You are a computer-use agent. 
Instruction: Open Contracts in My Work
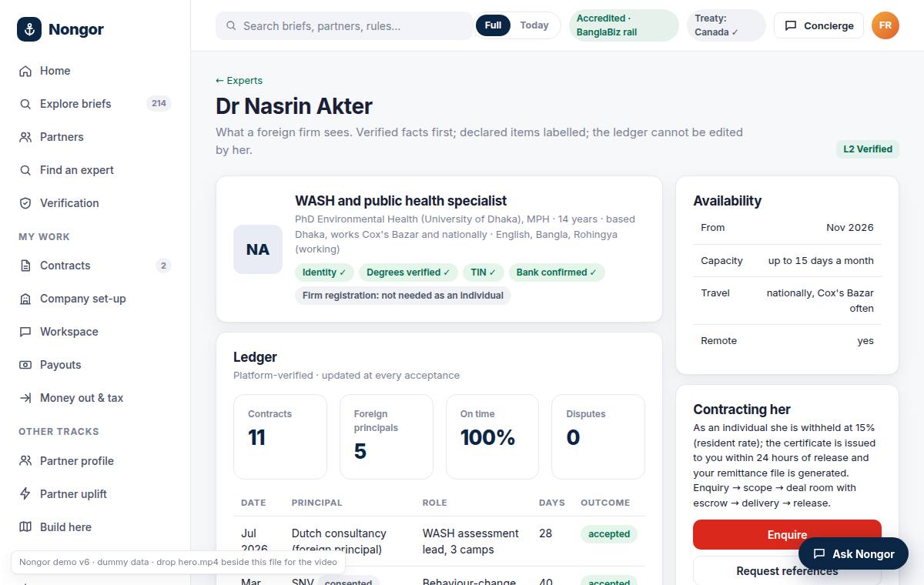click(x=95, y=266)
